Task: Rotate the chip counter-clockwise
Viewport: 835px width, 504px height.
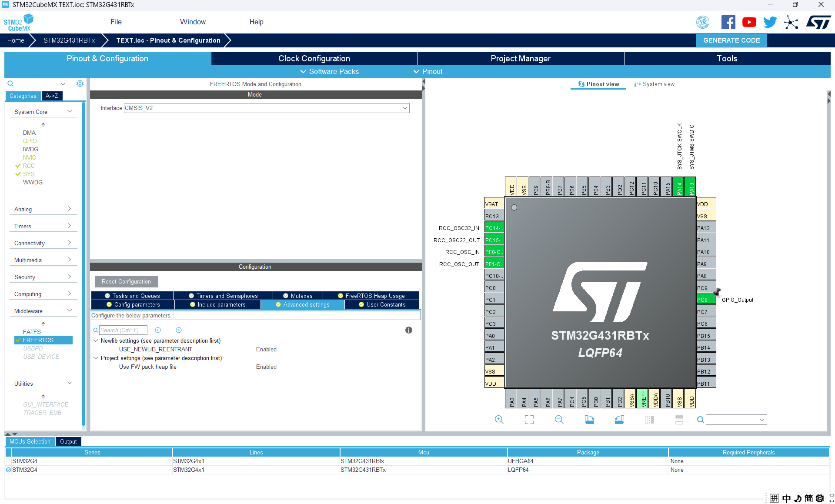Action: (619, 420)
